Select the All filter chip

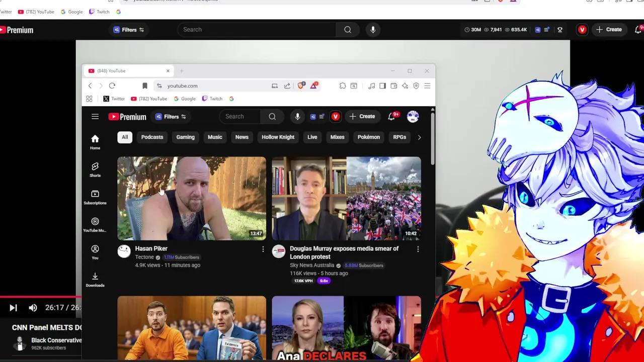click(125, 137)
